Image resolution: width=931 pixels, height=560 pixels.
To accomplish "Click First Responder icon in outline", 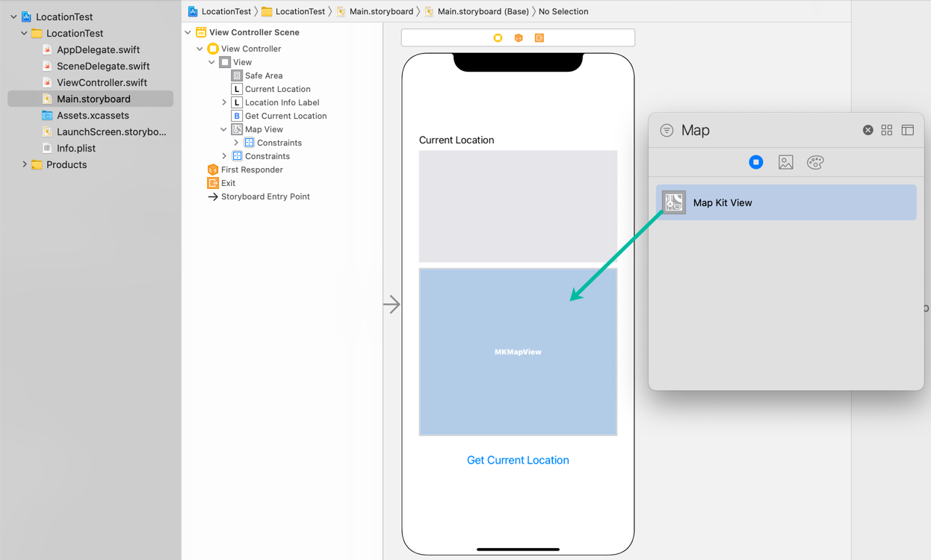I will point(213,169).
